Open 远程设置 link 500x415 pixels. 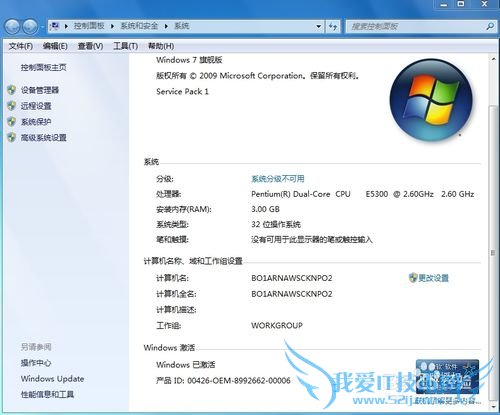36,106
